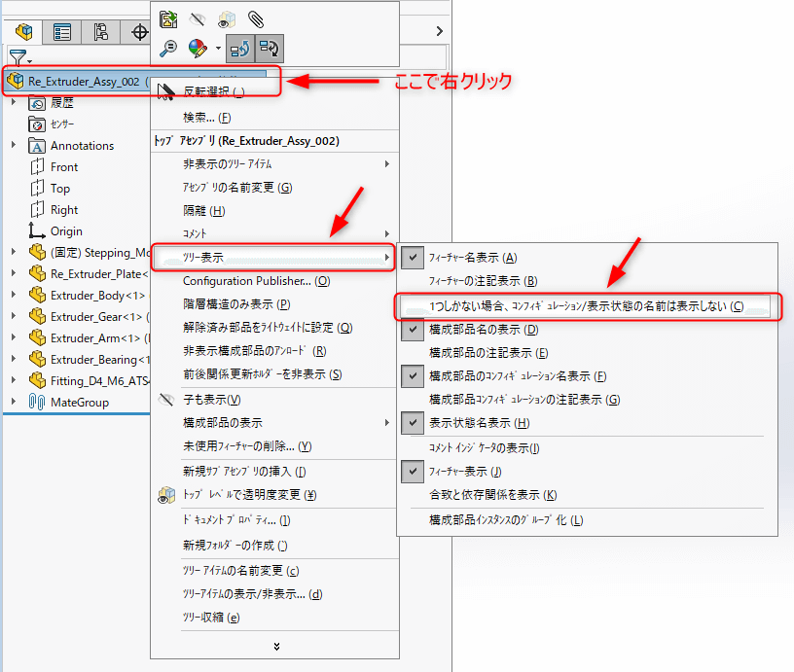This screenshot has height=672, width=794.
Task: Uncheck 構成部品名の表示 (D) option
Action: pos(413,330)
